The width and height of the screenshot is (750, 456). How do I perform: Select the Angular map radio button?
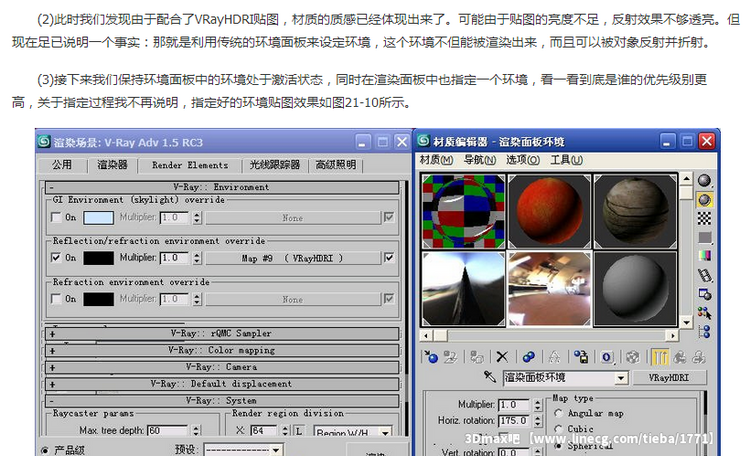(558, 413)
